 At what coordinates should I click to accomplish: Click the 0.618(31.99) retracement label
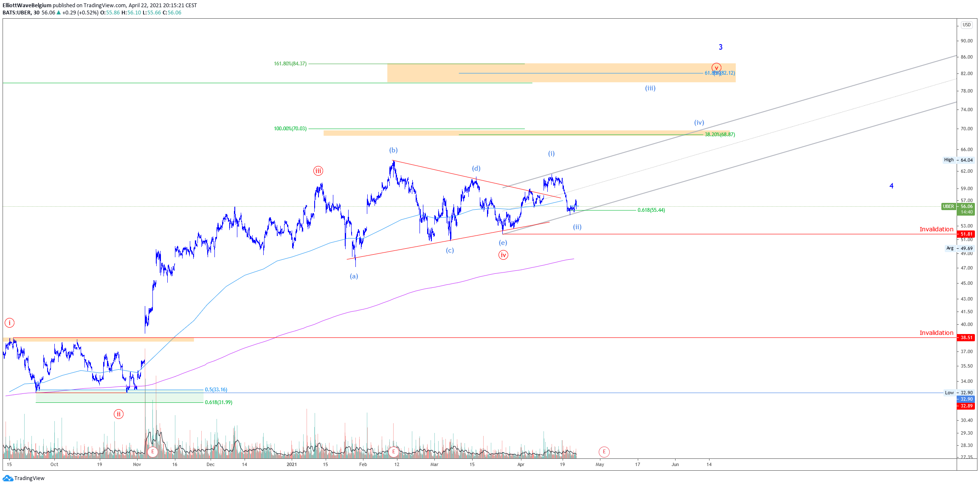click(x=218, y=402)
